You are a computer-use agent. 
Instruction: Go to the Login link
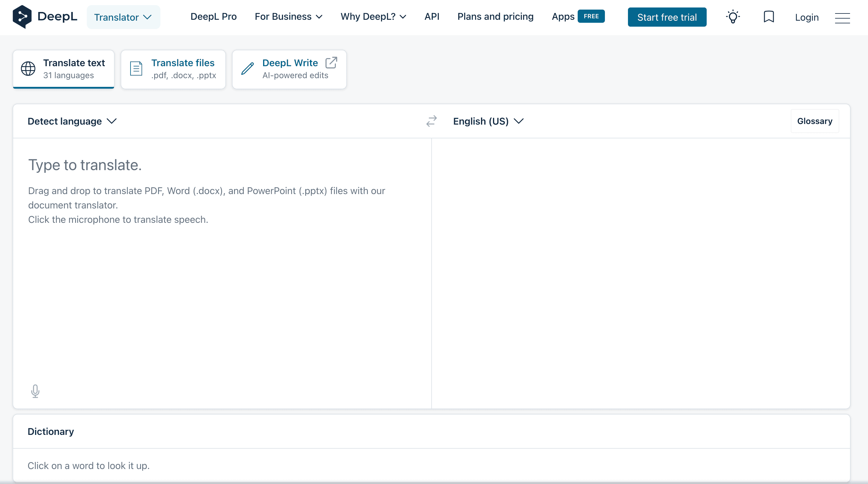807,17
